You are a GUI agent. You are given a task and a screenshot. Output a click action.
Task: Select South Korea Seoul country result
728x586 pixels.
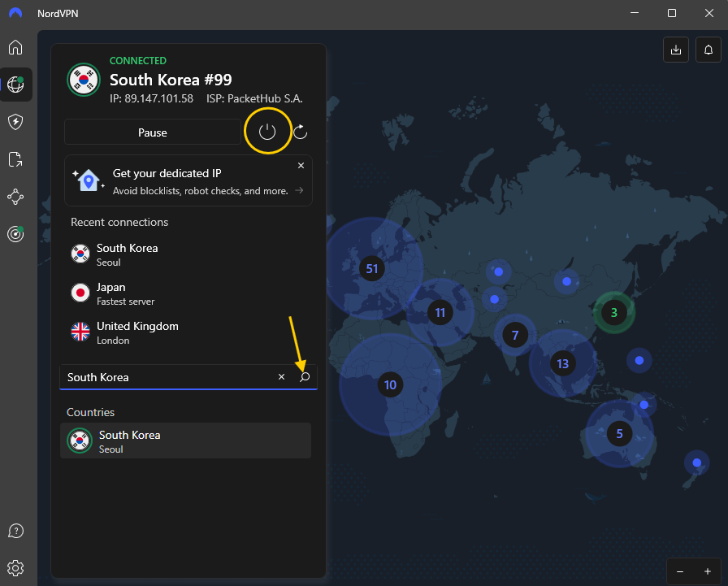[x=186, y=441]
